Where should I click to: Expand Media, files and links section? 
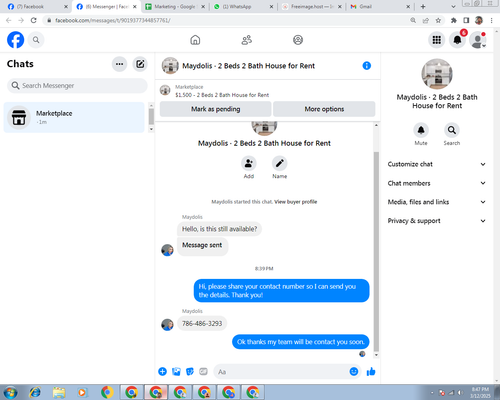pos(437,202)
